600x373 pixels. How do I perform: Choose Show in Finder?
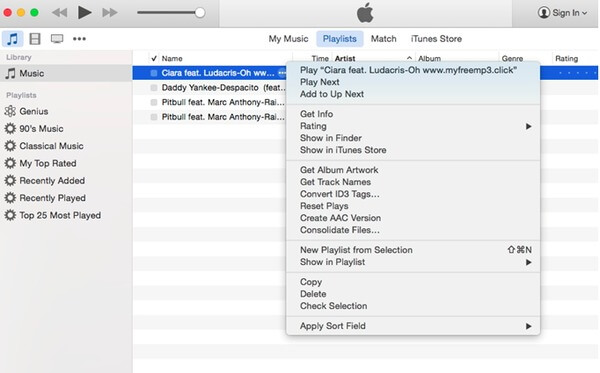tap(331, 138)
